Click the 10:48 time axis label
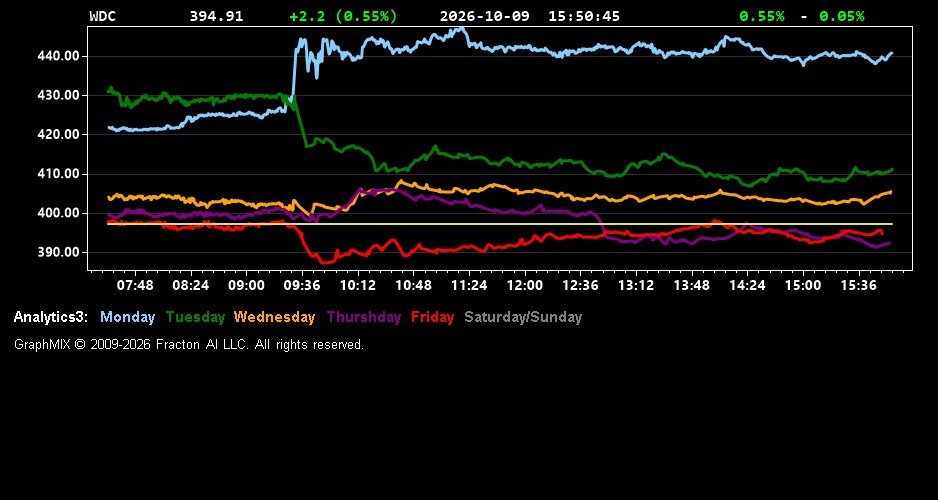The width and height of the screenshot is (938, 500). click(x=413, y=285)
